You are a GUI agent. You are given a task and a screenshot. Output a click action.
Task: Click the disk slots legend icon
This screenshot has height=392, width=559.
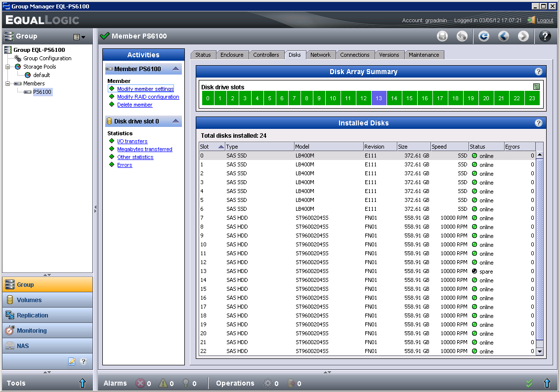click(536, 86)
